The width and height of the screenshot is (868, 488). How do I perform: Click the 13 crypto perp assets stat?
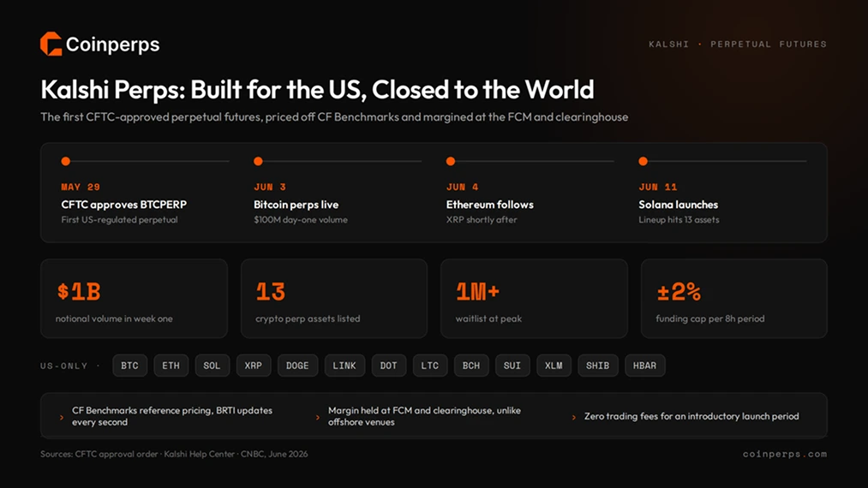click(x=334, y=299)
